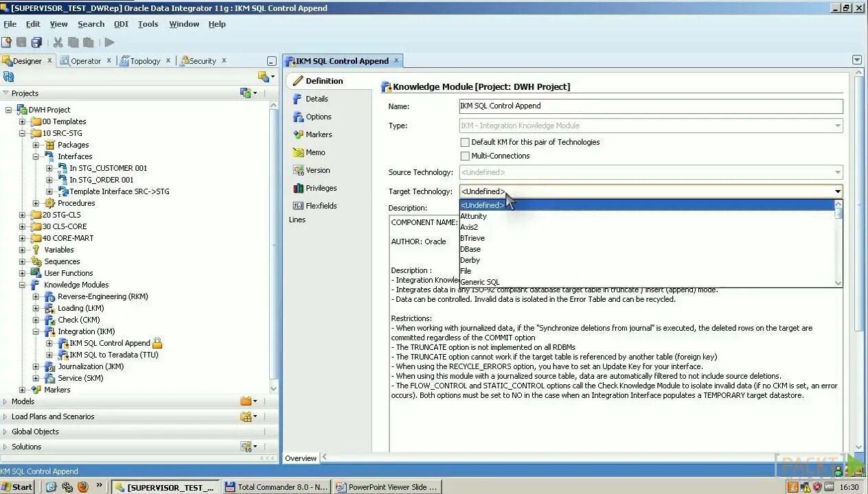Enable the Multi-Connections checkbox

465,156
